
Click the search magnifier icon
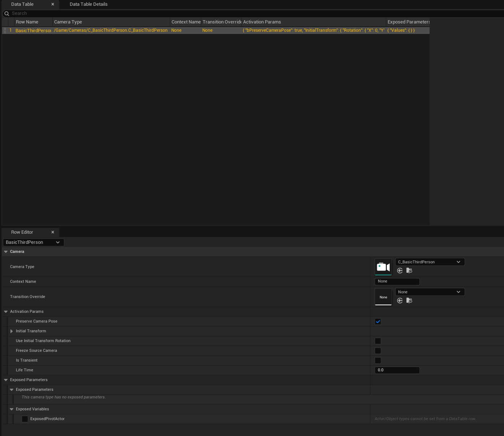[7, 14]
